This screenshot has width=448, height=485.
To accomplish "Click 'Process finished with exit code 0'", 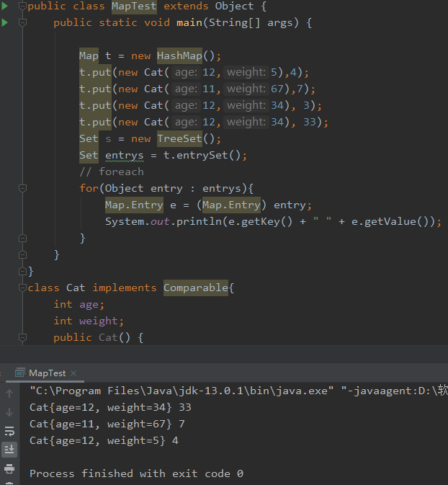I will pos(136,473).
